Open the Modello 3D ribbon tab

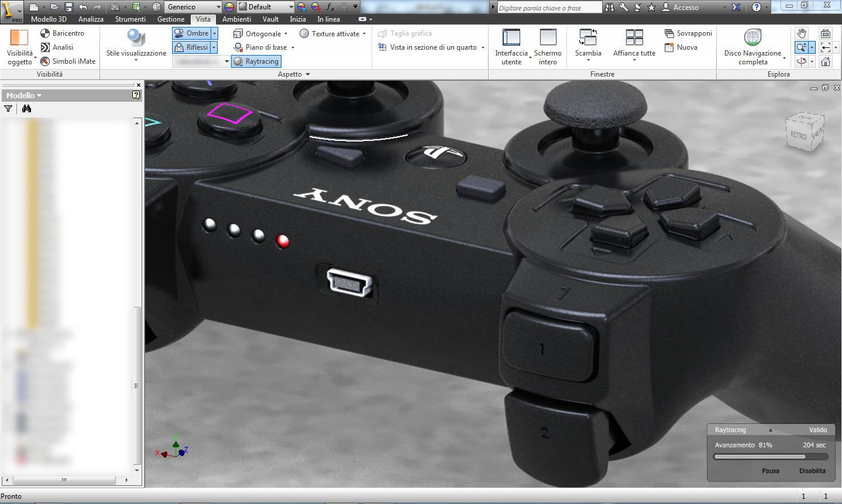pyautogui.click(x=49, y=19)
